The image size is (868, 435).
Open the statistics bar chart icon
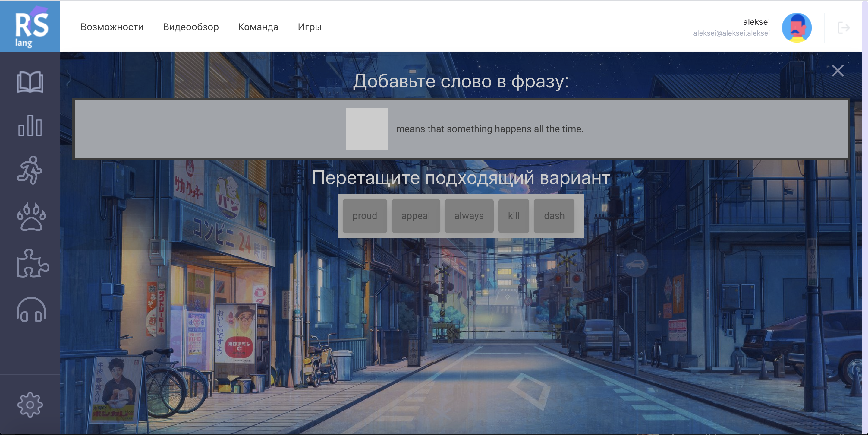click(x=30, y=126)
